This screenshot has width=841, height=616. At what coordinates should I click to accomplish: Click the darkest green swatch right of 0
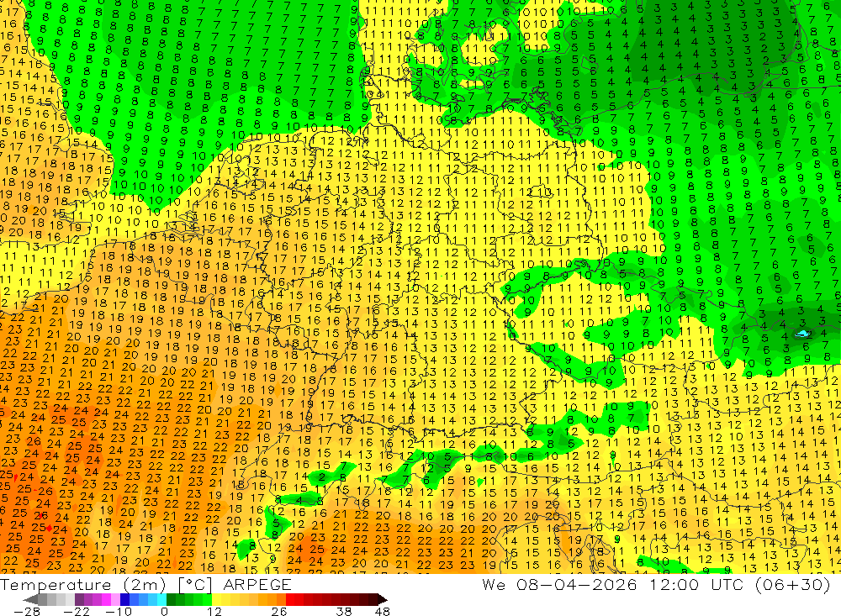[171, 599]
